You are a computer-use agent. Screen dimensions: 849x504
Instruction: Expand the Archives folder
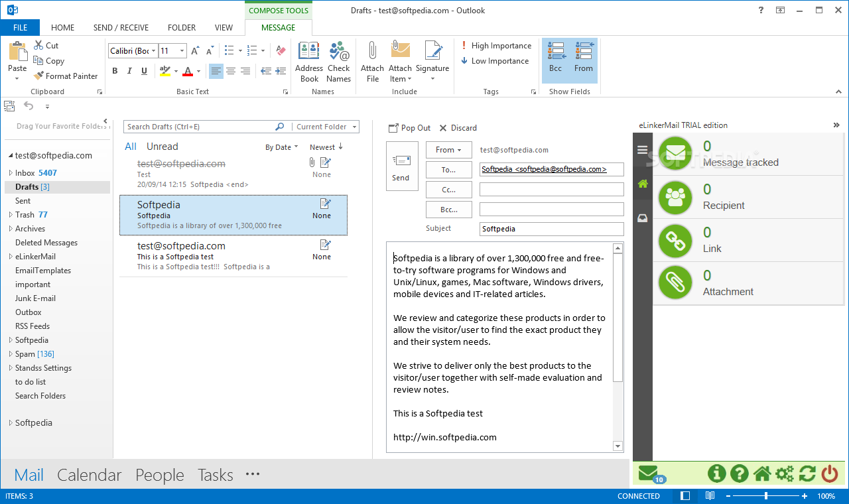click(10, 229)
